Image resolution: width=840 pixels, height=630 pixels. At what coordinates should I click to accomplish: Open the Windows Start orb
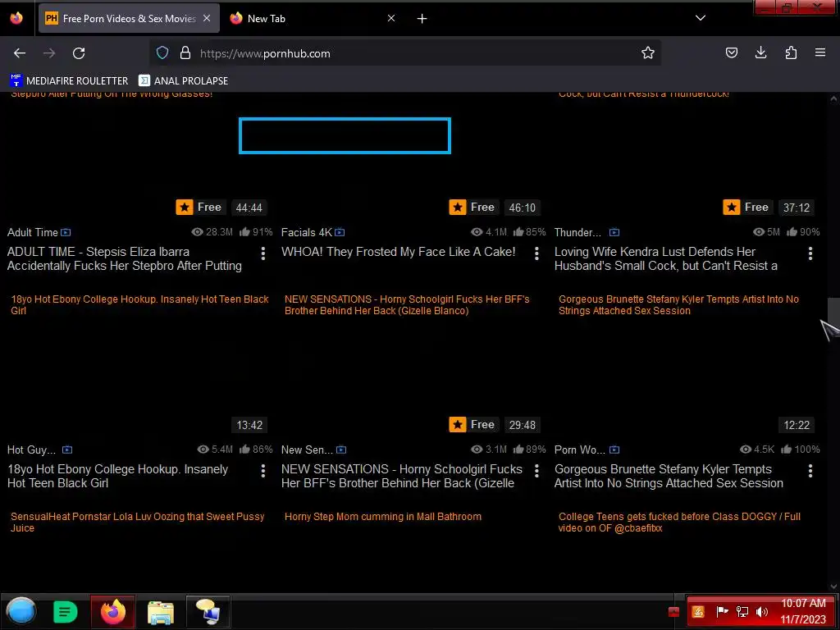[21, 611]
